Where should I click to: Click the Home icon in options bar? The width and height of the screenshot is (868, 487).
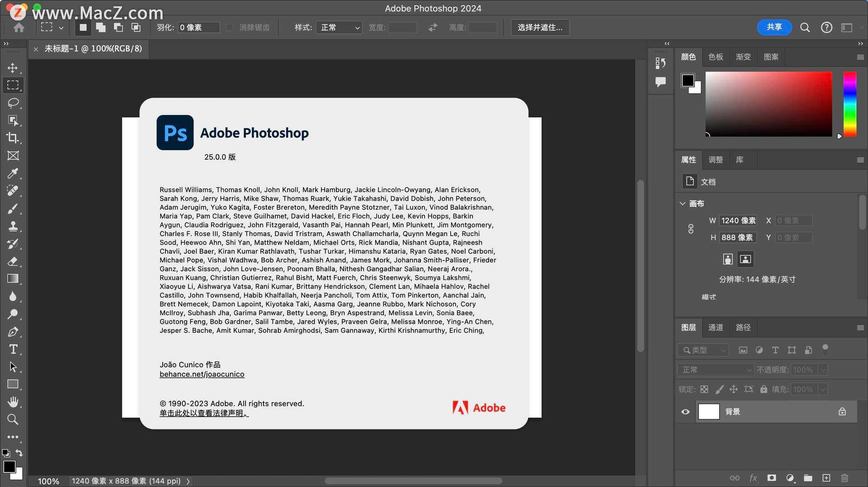pos(19,28)
